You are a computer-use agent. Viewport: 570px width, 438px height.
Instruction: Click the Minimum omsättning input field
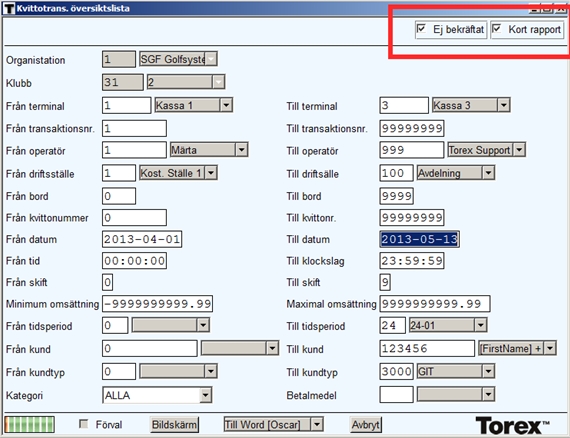(x=157, y=304)
